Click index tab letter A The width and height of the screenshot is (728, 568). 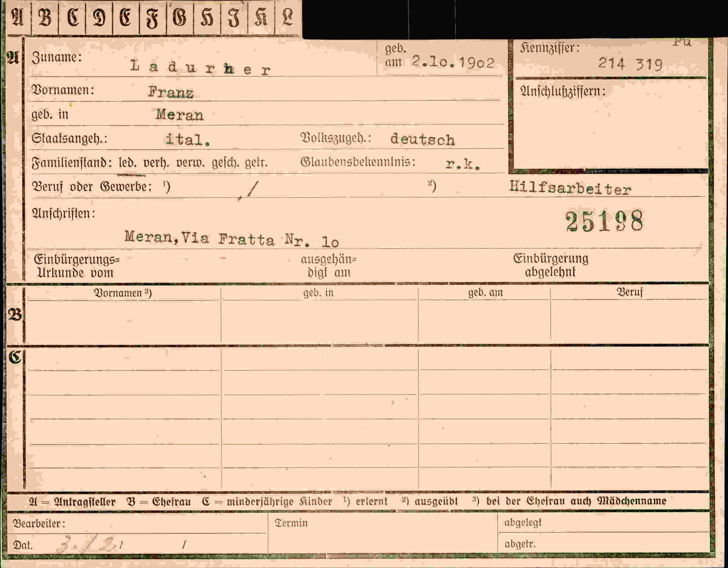pos(17,17)
